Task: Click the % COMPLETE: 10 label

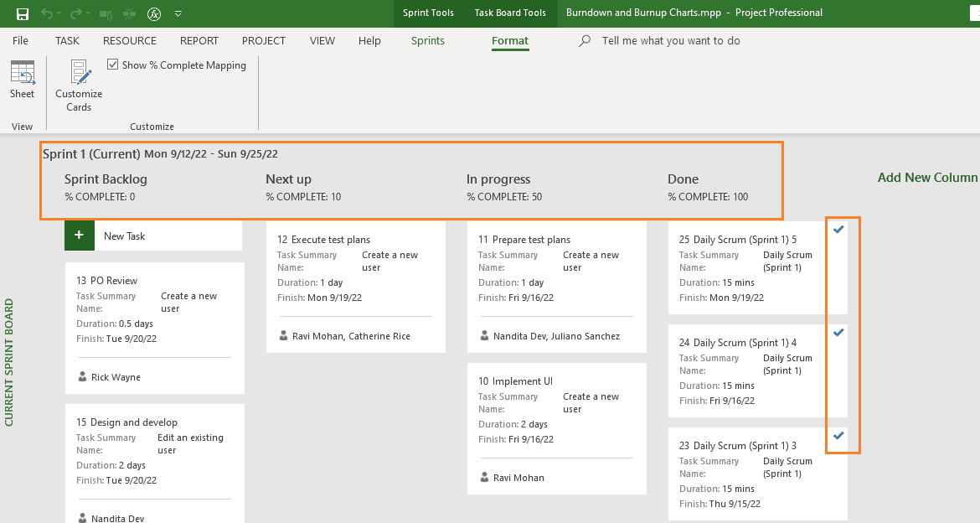Action: click(304, 196)
